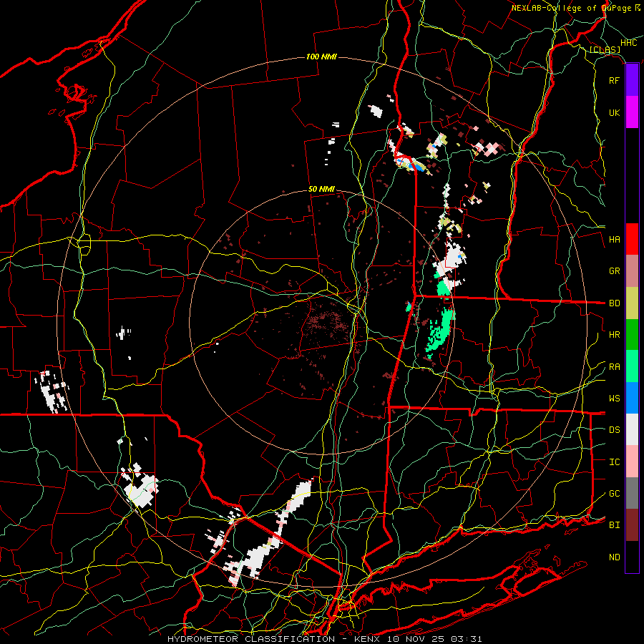Pick the blue WS legend swatch
Viewport: 644px width, 644px height.
point(632,398)
